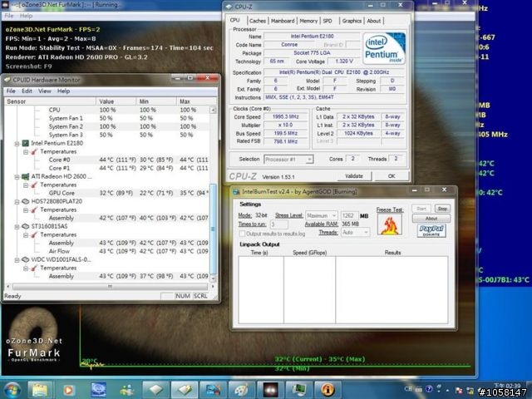Open the Threads dropdown in IntelBurnTest

[x=355, y=233]
